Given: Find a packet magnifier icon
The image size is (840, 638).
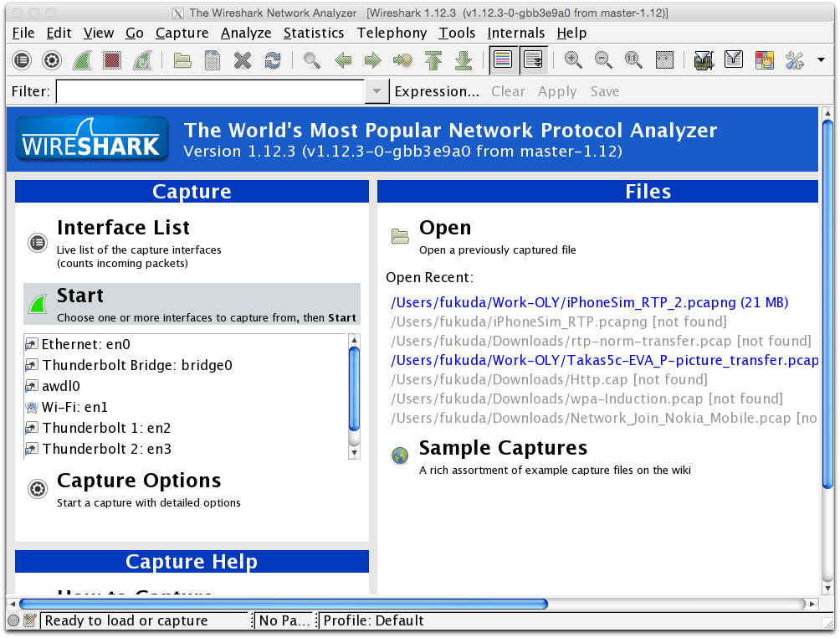Looking at the screenshot, I should (312, 60).
